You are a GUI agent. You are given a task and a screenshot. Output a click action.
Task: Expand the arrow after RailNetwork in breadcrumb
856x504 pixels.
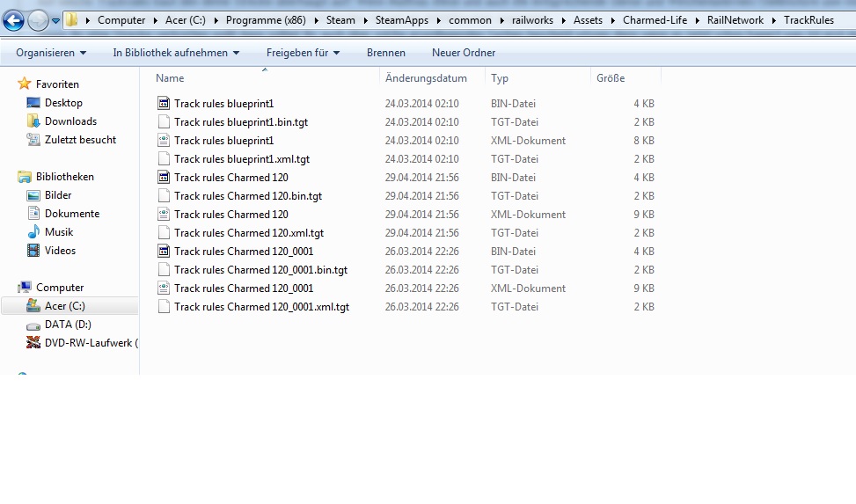pos(773,20)
